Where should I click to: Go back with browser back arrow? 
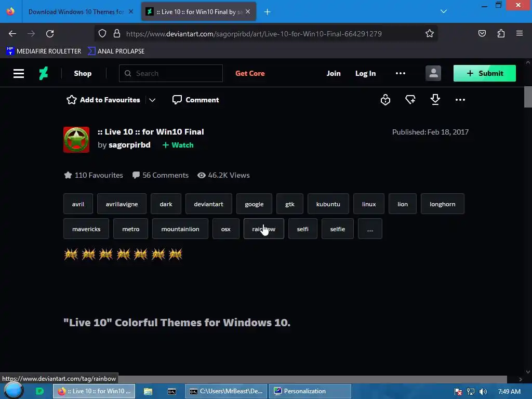[x=12, y=34]
